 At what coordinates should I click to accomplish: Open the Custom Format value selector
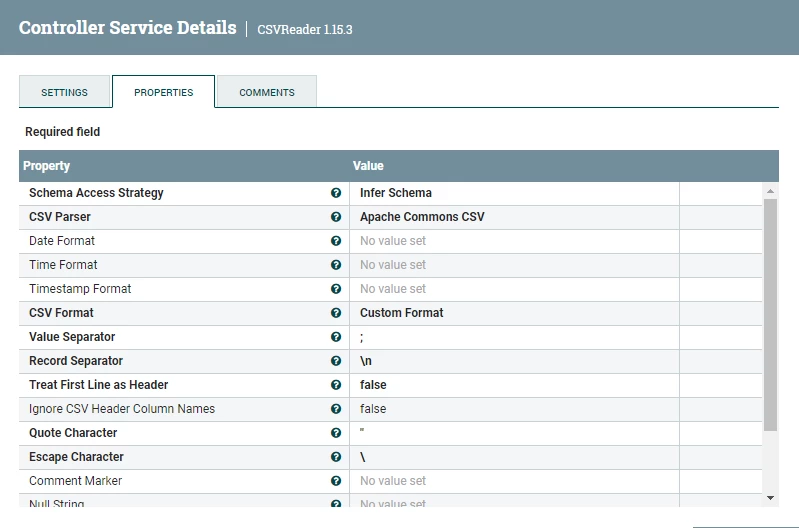514,313
